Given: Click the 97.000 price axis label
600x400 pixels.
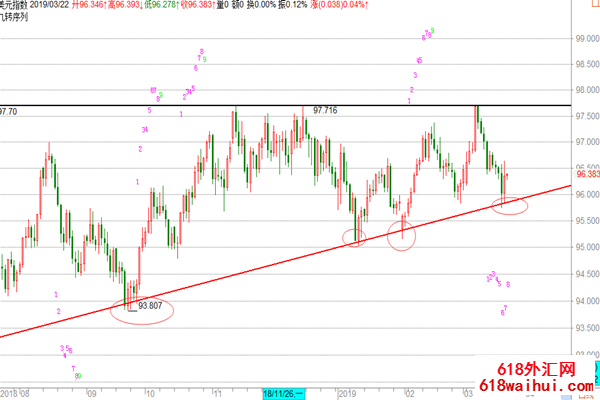Looking at the screenshot, I should pos(587,142).
